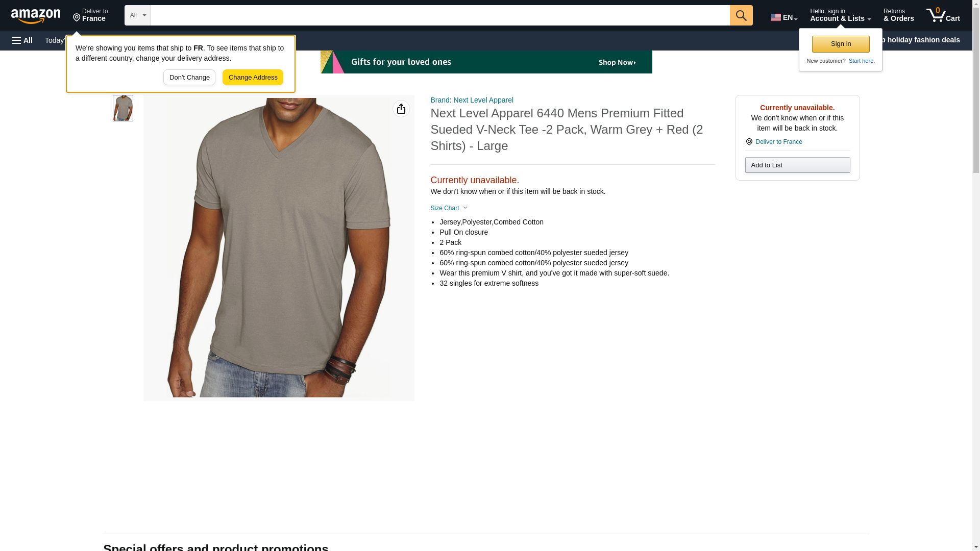The width and height of the screenshot is (980, 551).
Task: Expand the Size Chart
Action: click(x=449, y=208)
